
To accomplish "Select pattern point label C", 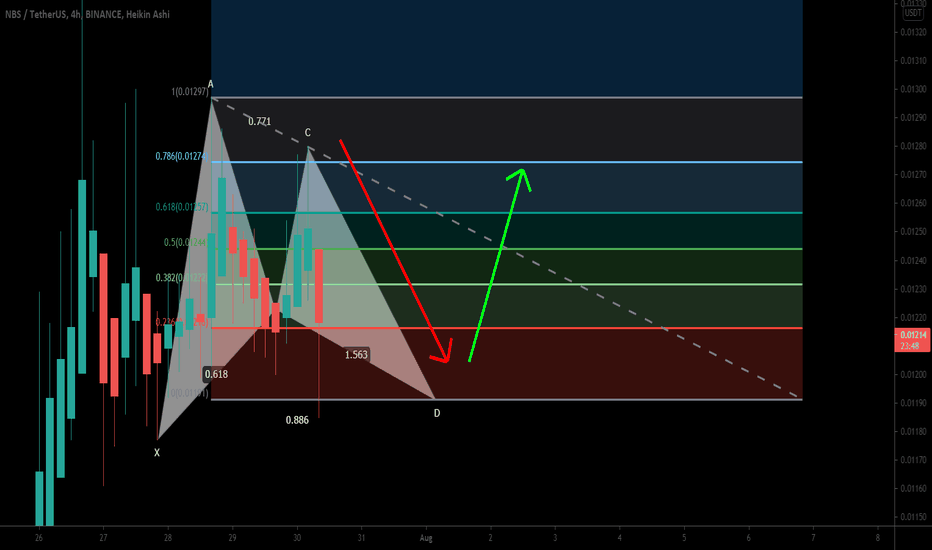I will (x=307, y=132).
